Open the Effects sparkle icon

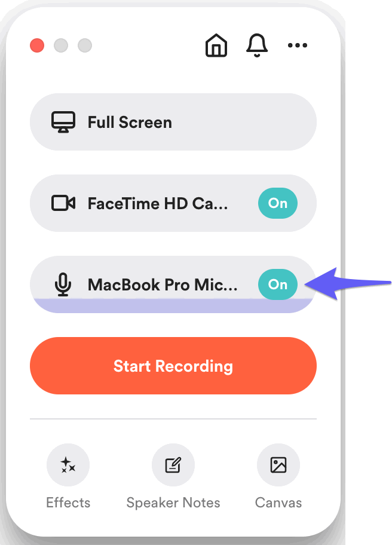pyautogui.click(x=68, y=465)
